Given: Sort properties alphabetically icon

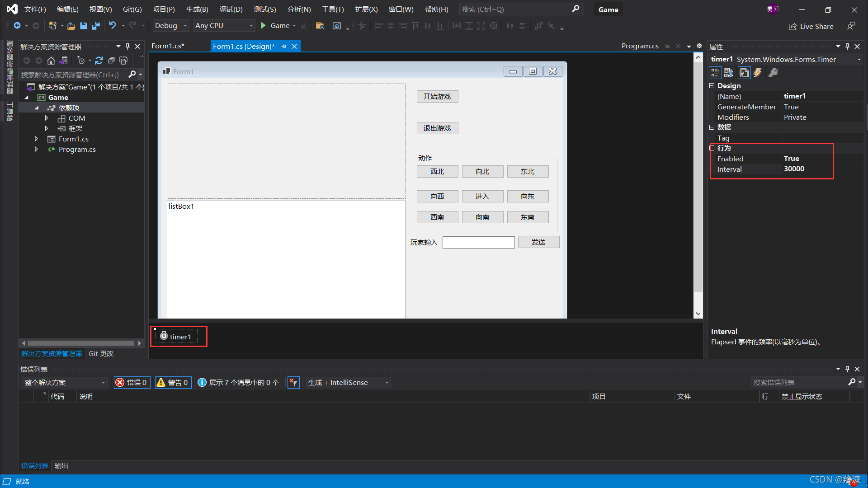Looking at the screenshot, I should point(728,73).
